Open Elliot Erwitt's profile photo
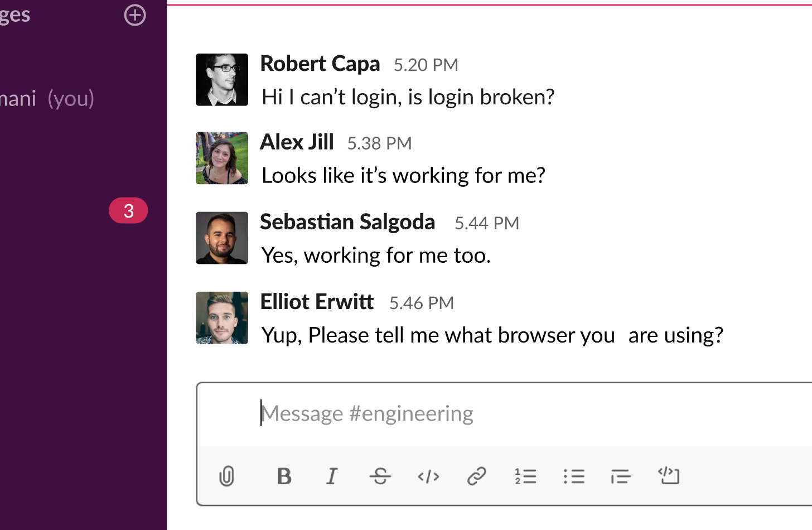 pos(222,318)
